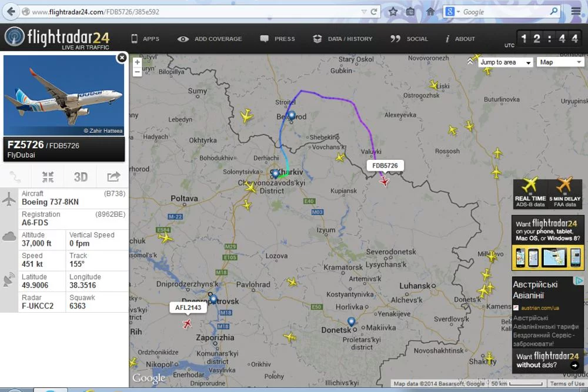Click the Altitude value 37,000 ft
This screenshot has height=392, width=588.
click(36, 243)
